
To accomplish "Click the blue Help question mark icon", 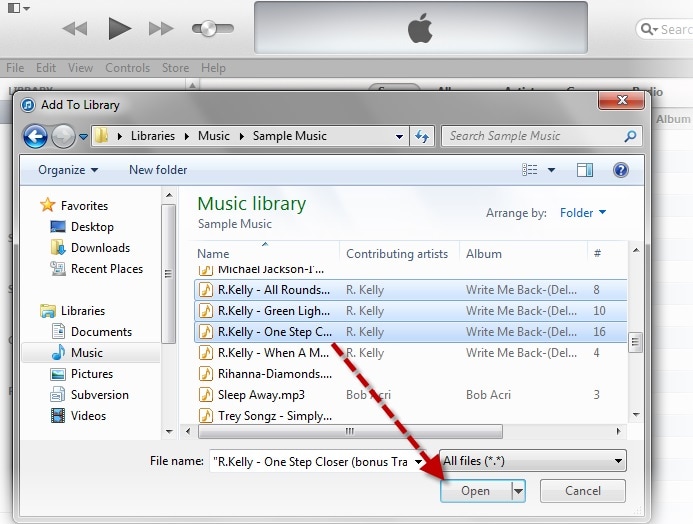I will pyautogui.click(x=621, y=170).
